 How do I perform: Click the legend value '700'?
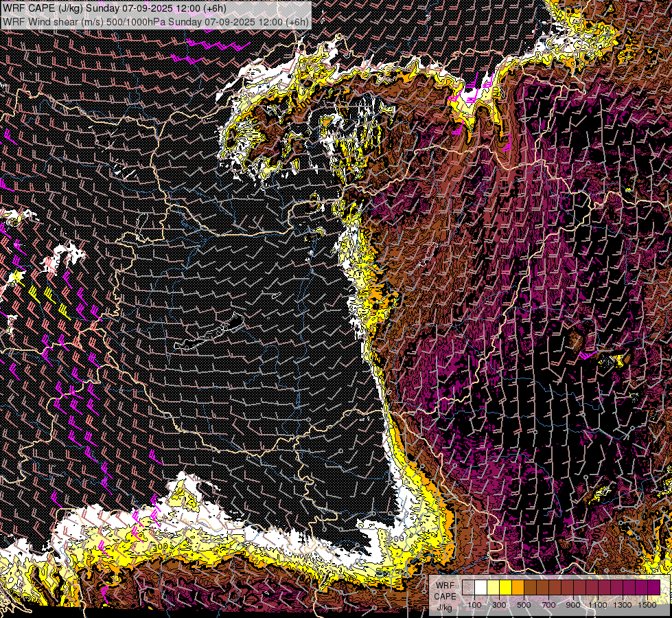point(548,605)
